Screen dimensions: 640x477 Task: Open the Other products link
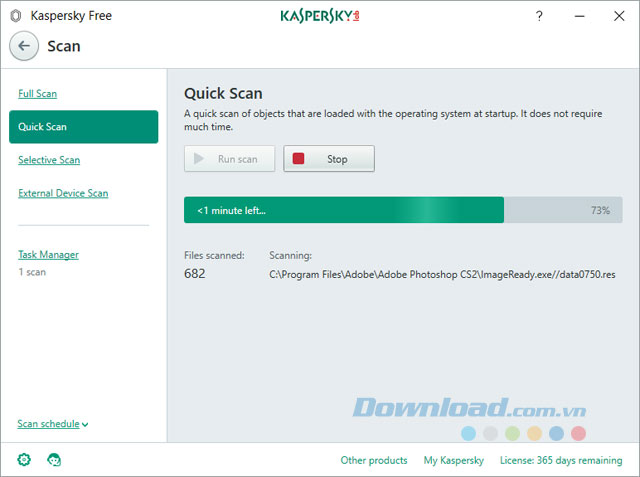pyautogui.click(x=374, y=460)
